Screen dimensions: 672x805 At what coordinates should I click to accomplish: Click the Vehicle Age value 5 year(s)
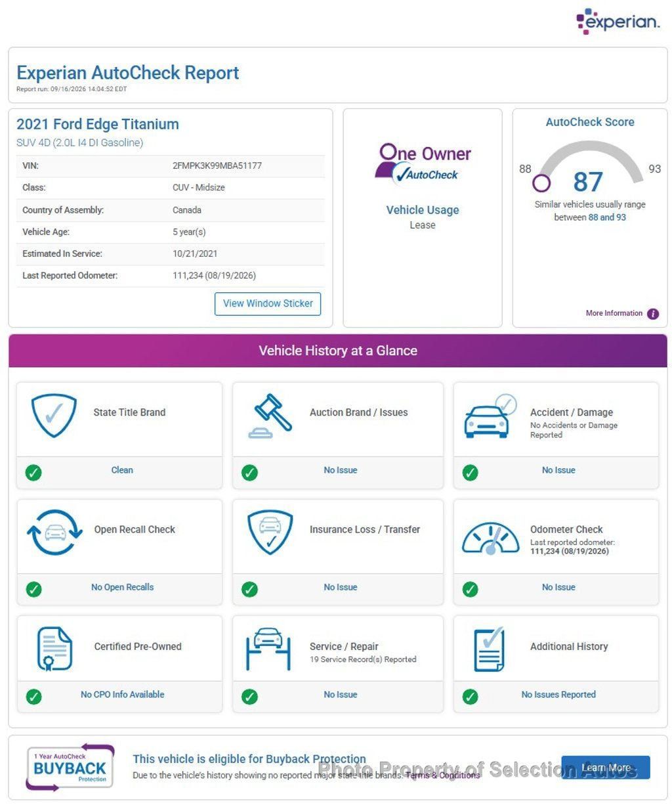point(189,232)
